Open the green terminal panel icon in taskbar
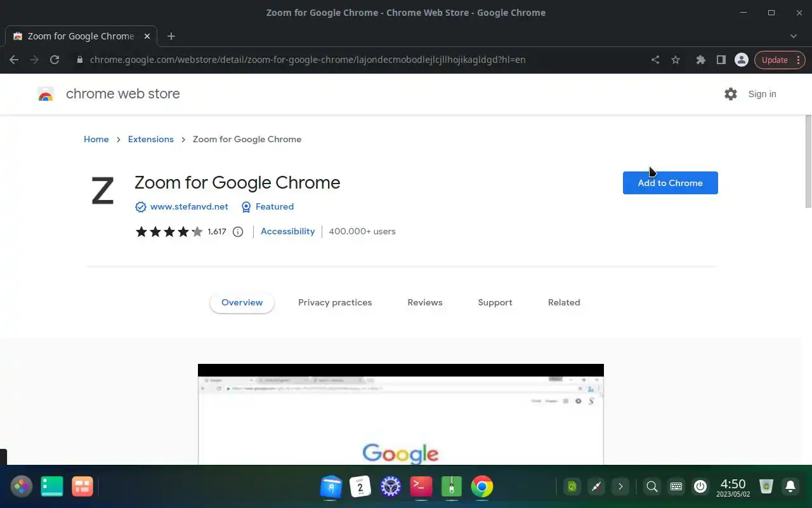 tap(52, 487)
